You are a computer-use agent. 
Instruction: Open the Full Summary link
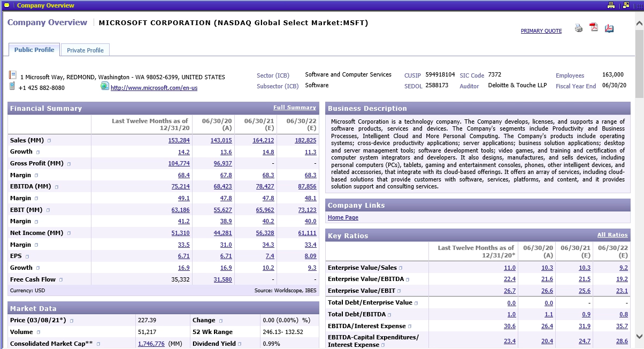coord(294,108)
